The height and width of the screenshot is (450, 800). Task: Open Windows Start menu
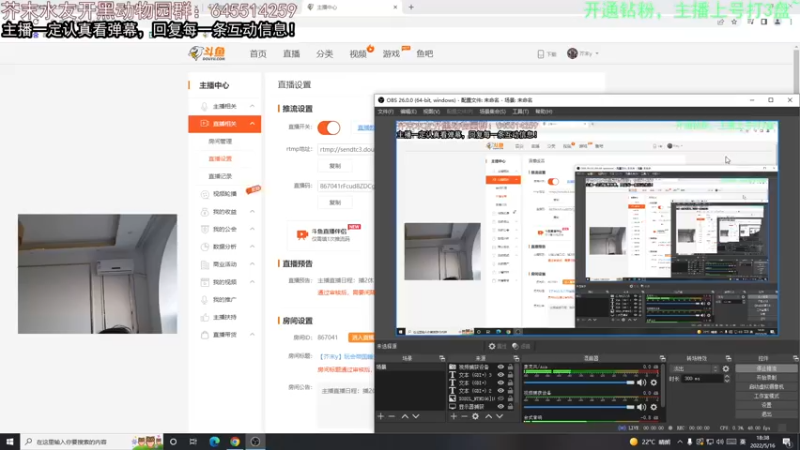tap(10, 441)
